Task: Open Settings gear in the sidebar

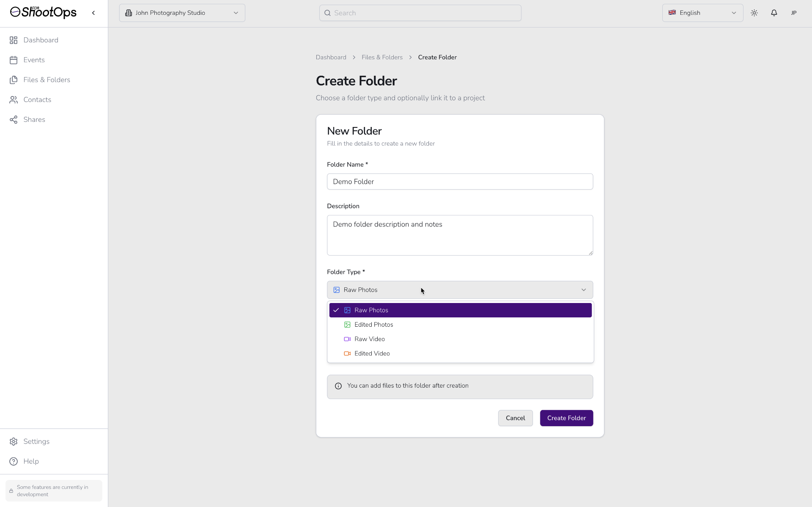Action: pos(36,441)
